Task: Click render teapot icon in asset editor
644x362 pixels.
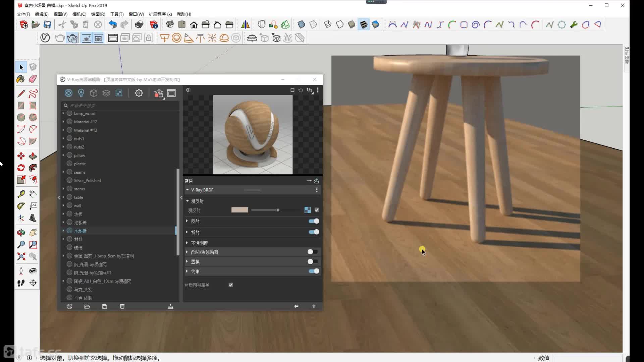Action: 158,93
